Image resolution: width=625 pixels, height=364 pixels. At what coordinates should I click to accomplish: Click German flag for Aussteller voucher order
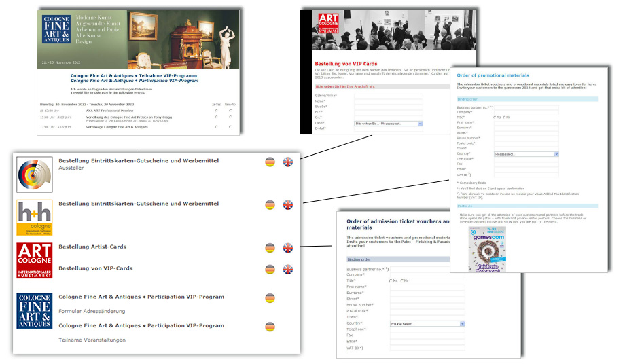pos(270,162)
